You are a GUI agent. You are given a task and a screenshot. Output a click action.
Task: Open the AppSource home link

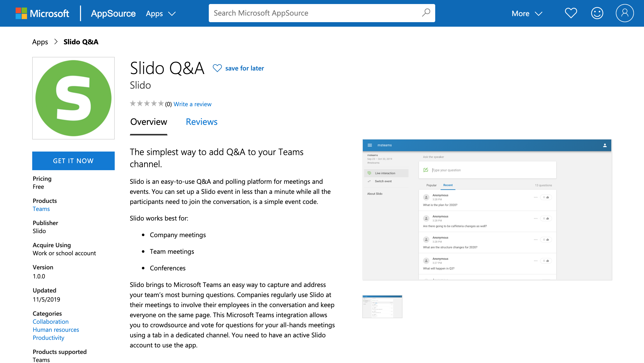(113, 13)
